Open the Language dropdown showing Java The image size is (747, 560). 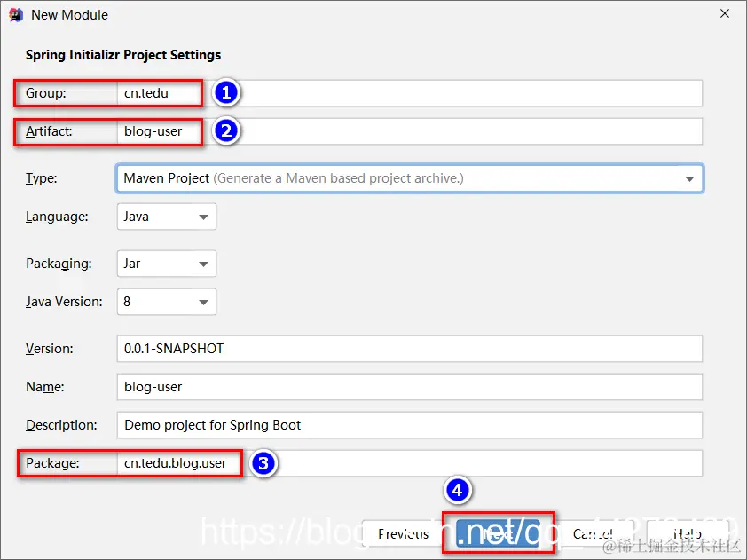[x=166, y=217]
